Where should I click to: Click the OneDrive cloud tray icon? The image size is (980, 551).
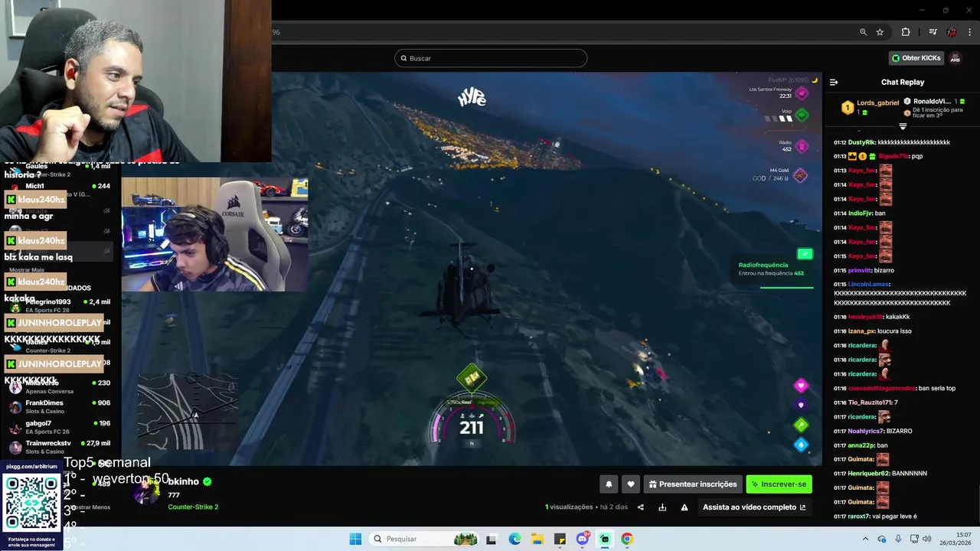click(882, 539)
